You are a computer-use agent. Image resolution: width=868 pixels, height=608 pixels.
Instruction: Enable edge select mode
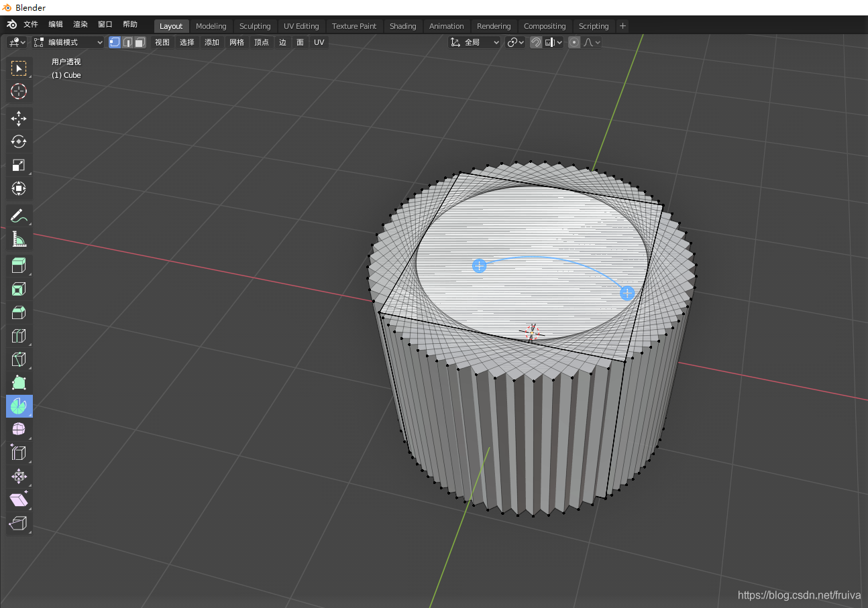(127, 42)
